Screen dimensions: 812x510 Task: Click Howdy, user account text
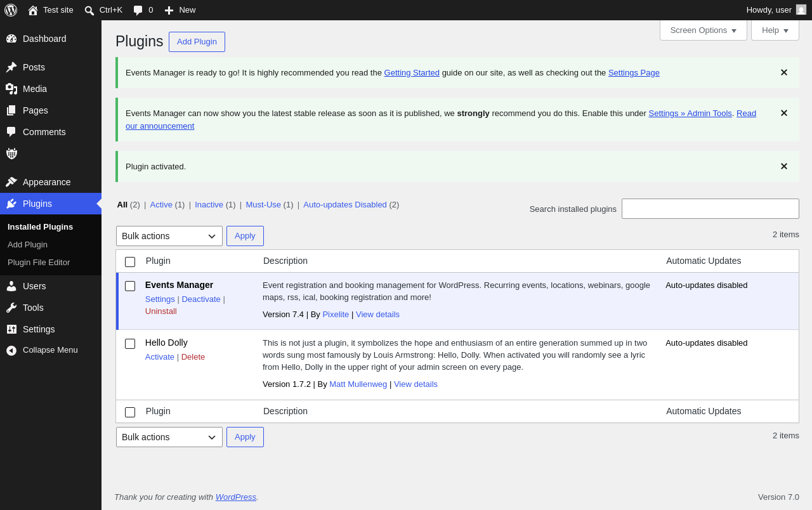pos(769,10)
